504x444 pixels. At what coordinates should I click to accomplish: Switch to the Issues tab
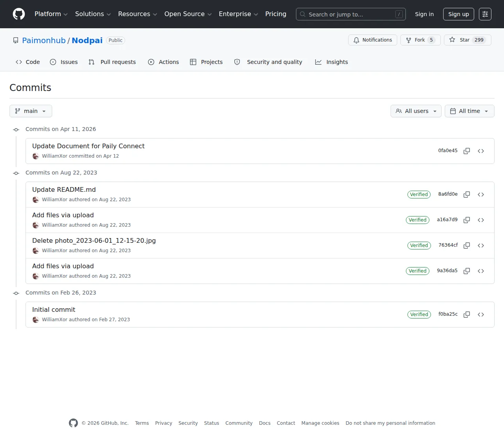(x=64, y=62)
